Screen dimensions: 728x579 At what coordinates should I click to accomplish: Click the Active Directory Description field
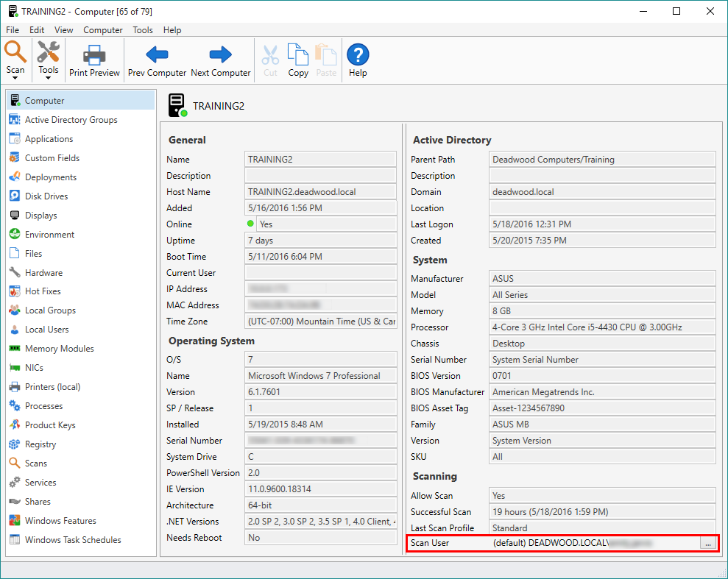pos(602,175)
